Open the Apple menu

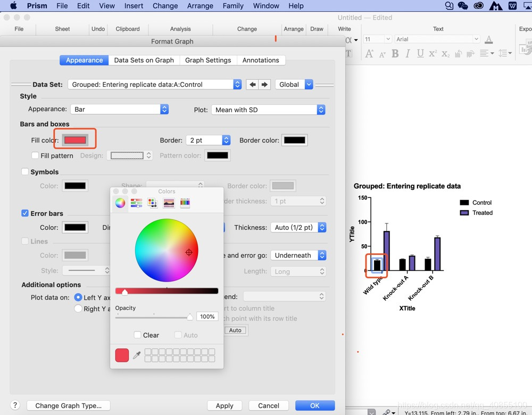point(13,5)
